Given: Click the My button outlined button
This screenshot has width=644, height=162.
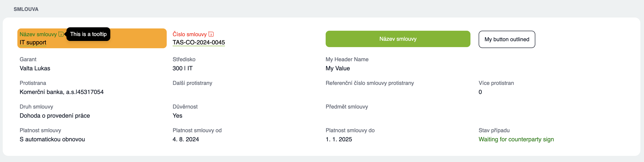Looking at the screenshot, I should [x=507, y=39].
